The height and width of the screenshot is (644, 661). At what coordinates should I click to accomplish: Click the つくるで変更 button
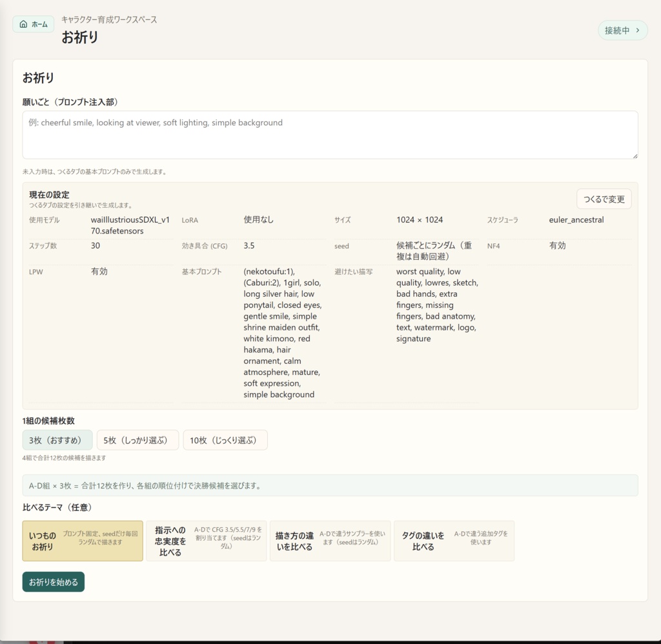coord(604,199)
